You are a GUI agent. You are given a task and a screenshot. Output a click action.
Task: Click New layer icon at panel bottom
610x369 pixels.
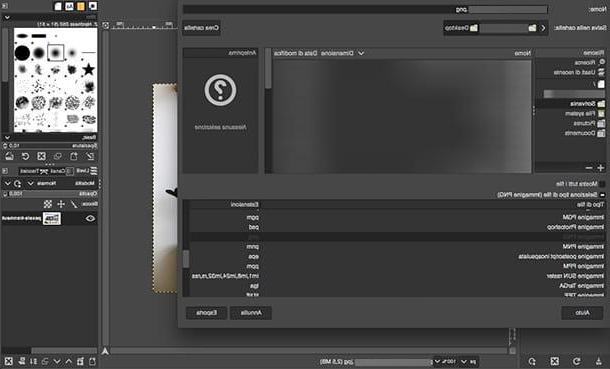click(x=92, y=362)
